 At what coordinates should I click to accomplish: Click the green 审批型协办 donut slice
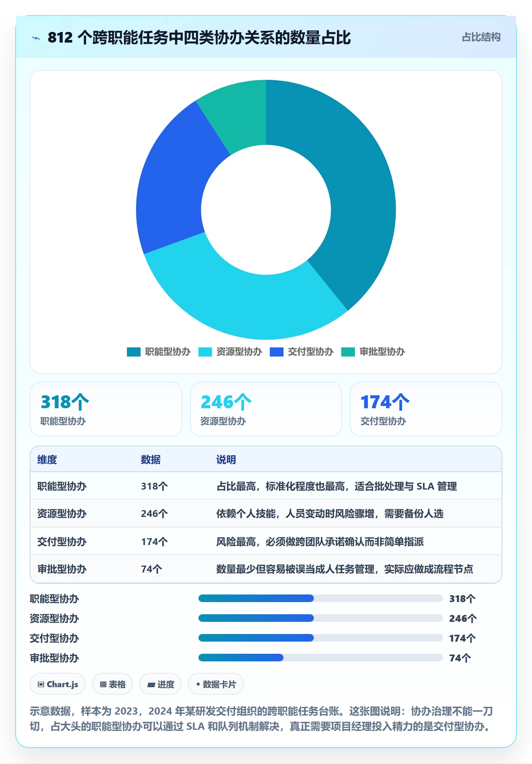coord(237,114)
